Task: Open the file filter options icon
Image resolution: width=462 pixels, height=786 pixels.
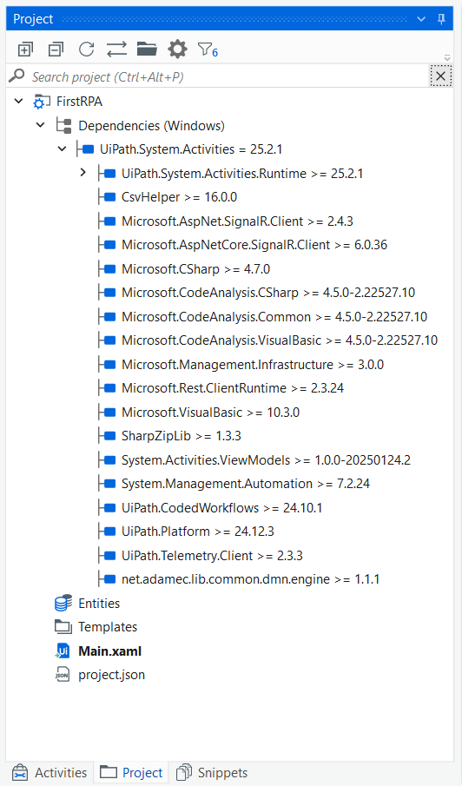Action: coord(207,50)
